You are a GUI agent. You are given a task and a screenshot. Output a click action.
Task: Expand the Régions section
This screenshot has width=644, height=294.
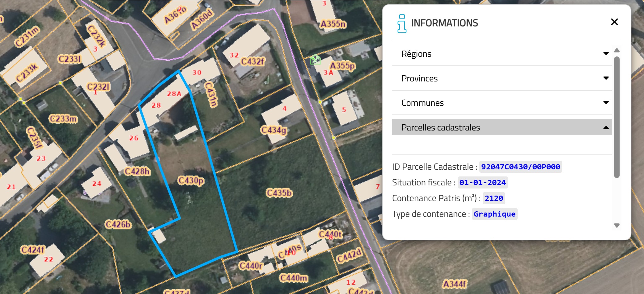[x=416, y=54]
